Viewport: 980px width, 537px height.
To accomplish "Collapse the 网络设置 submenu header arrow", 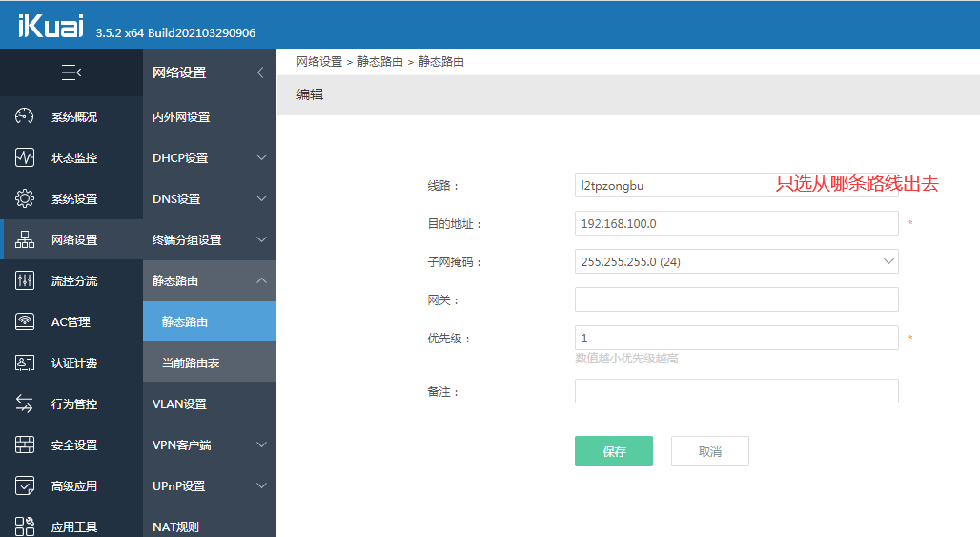I will 260,72.
